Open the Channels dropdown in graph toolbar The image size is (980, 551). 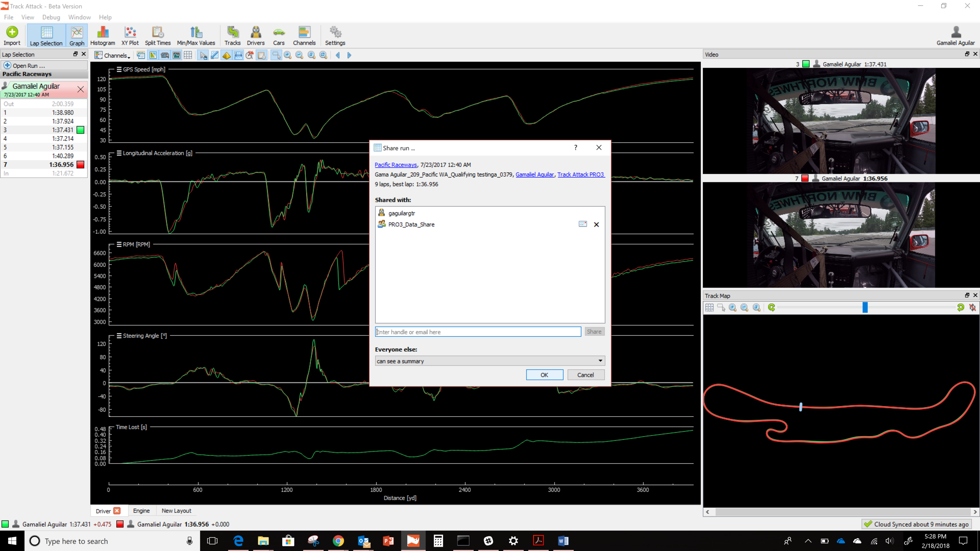pos(113,55)
